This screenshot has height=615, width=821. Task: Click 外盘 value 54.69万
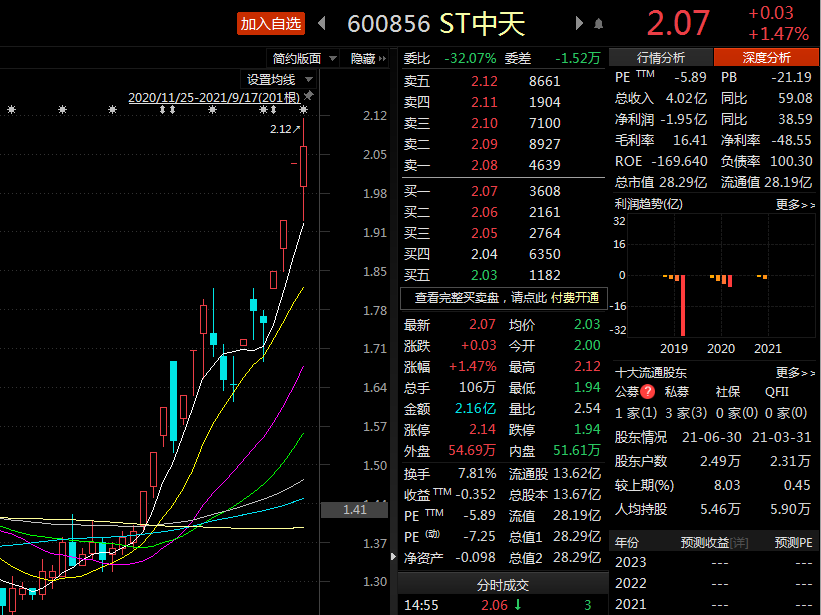tap(472, 450)
